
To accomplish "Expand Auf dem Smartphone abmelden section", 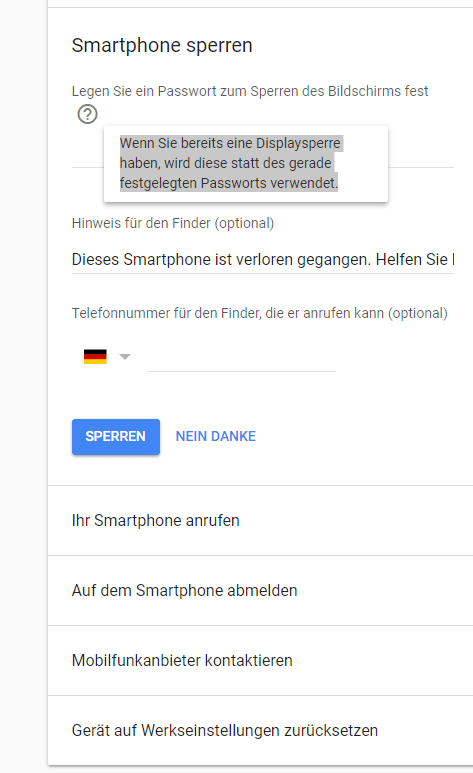I will (x=260, y=591).
